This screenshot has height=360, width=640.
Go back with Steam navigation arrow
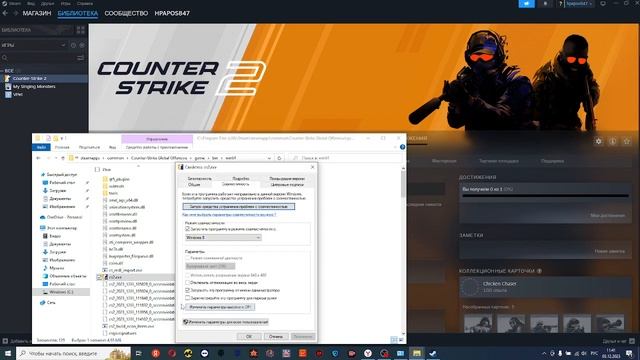5,13
